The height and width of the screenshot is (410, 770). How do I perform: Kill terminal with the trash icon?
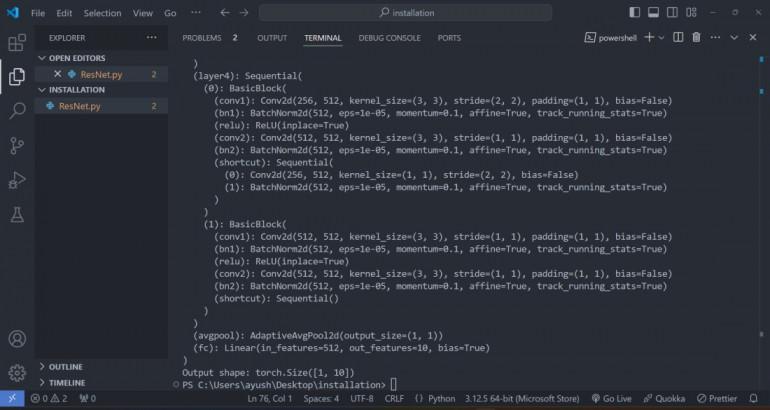(696, 37)
